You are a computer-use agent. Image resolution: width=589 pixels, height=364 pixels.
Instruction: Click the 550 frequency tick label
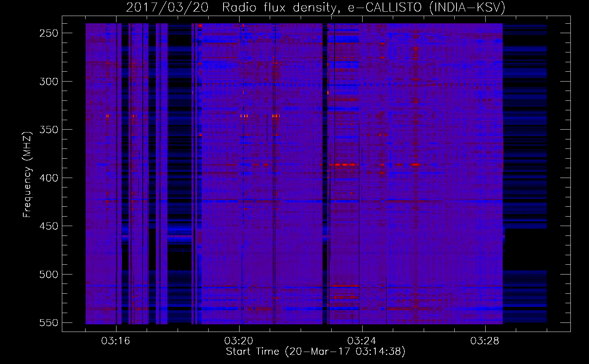coord(49,323)
